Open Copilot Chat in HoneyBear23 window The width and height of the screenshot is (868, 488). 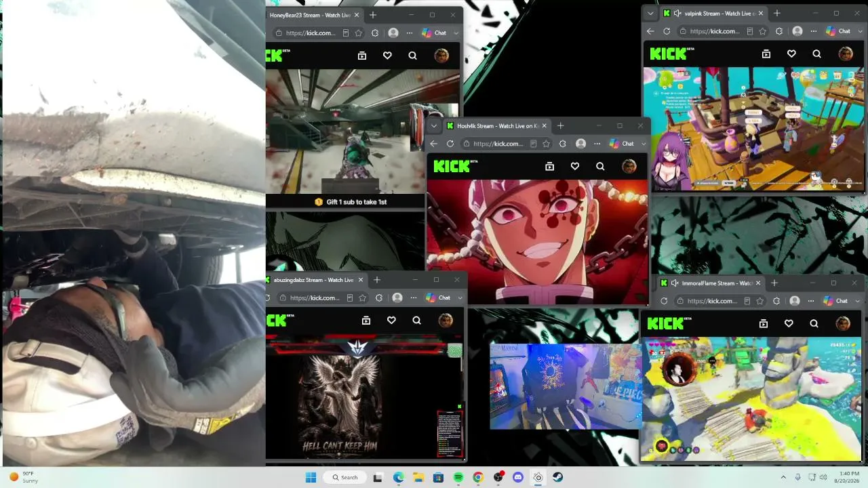tap(434, 33)
